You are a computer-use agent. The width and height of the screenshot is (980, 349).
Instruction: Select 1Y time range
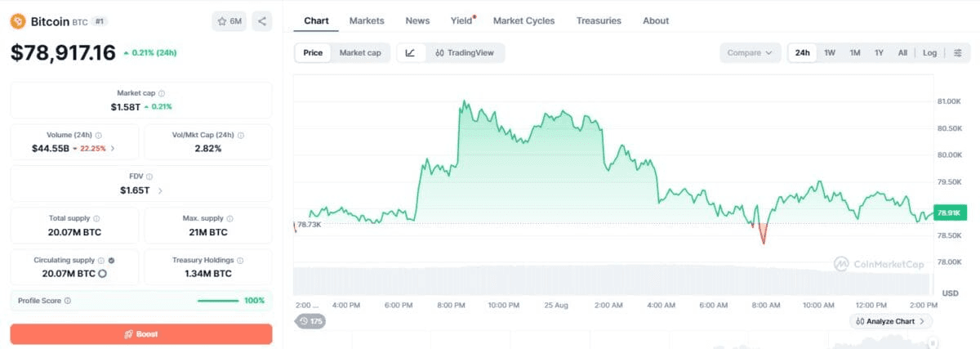point(880,52)
